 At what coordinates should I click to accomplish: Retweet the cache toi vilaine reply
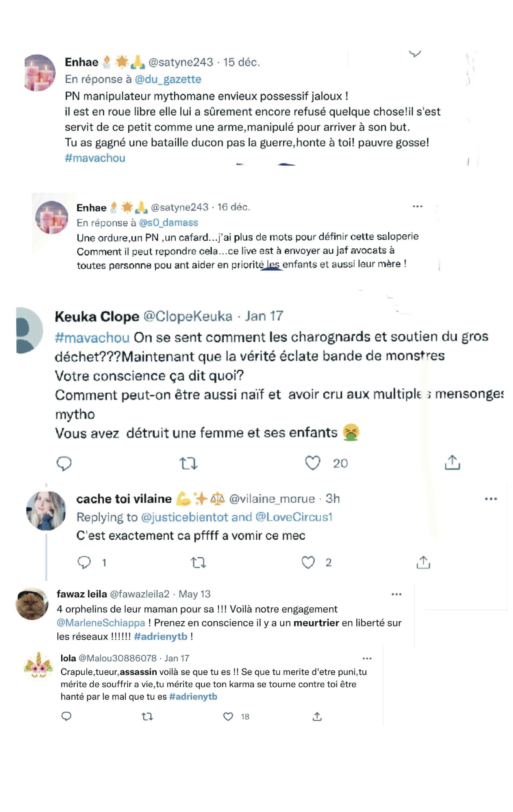(x=198, y=562)
